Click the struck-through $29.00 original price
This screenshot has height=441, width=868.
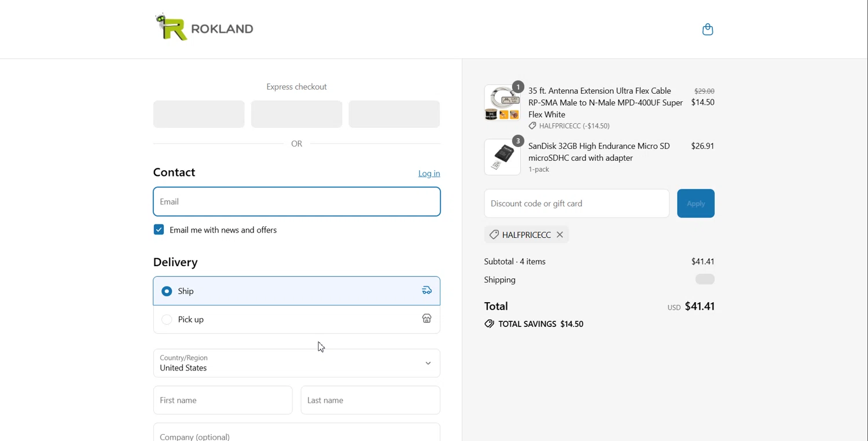(704, 91)
